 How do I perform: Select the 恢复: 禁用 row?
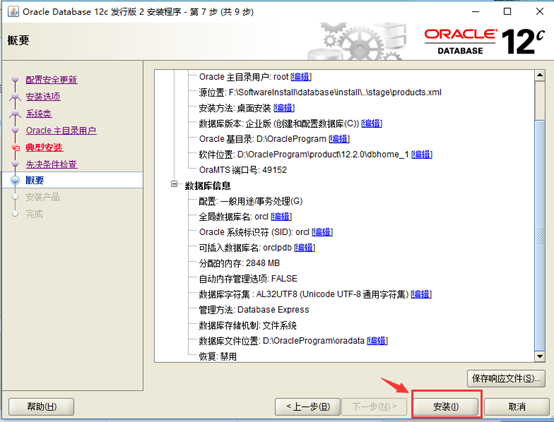click(218, 356)
